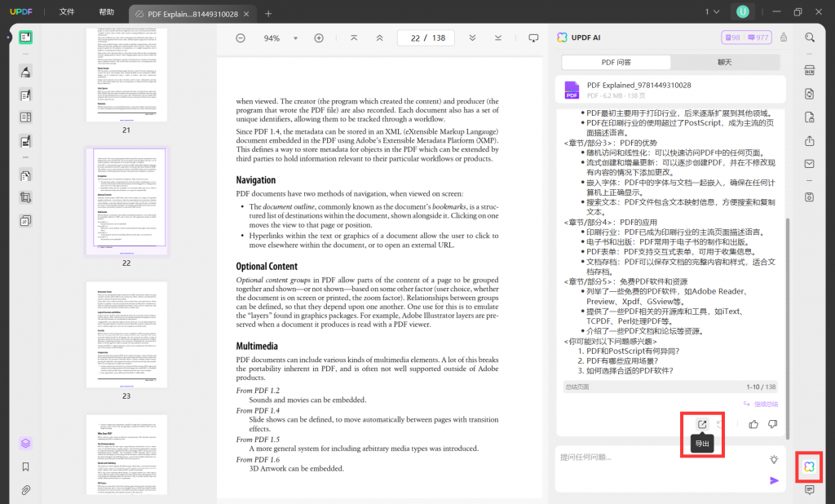835x504 pixels.
Task: Open the form preparation tool
Action: pos(25,117)
